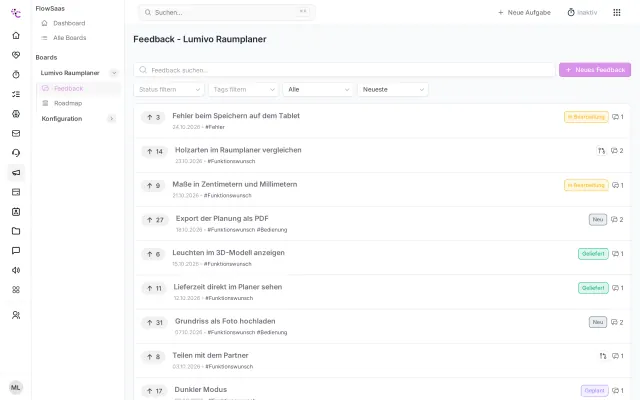Open comments on 'Export der Planung als PDF'
The height and width of the screenshot is (400, 640).
coord(617,220)
